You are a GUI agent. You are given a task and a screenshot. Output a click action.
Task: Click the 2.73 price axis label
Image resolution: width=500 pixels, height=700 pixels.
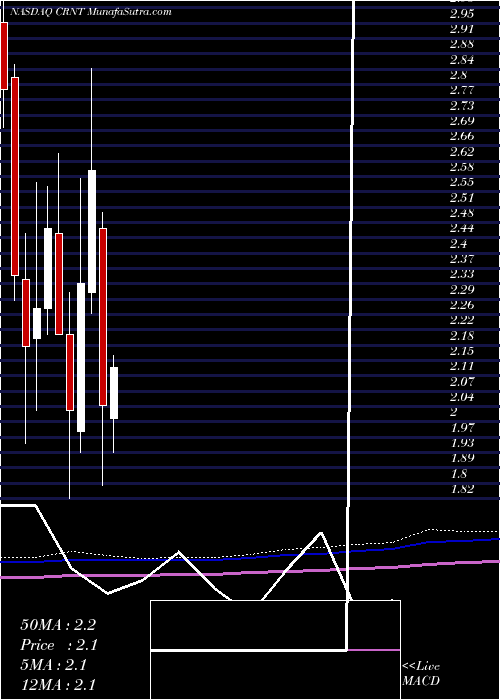pos(462,105)
